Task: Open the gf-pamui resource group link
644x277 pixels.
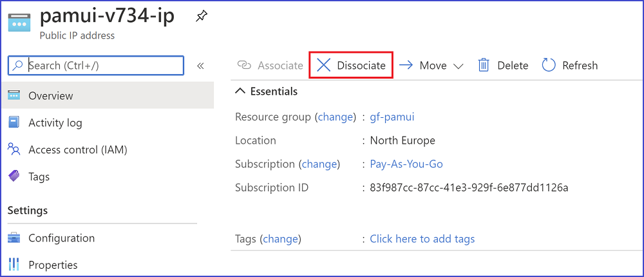Action: pyautogui.click(x=392, y=117)
